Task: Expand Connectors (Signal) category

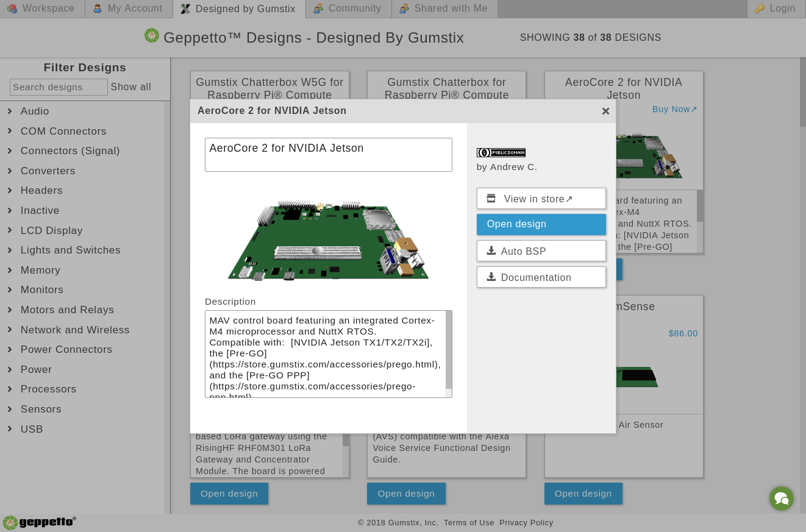Action: tap(70, 151)
